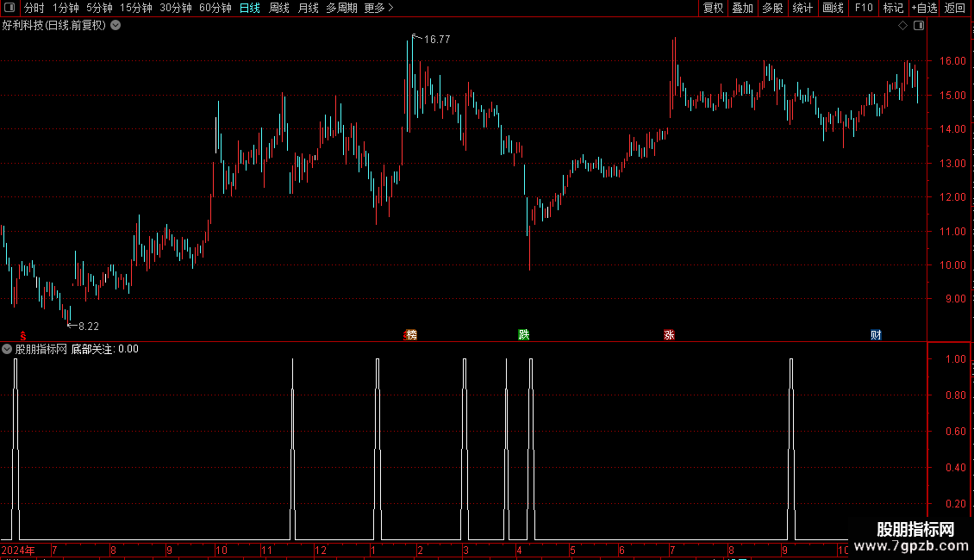The height and width of the screenshot is (560, 974).
Task: Click the 0.80 indicator axis label
Action: 955,395
